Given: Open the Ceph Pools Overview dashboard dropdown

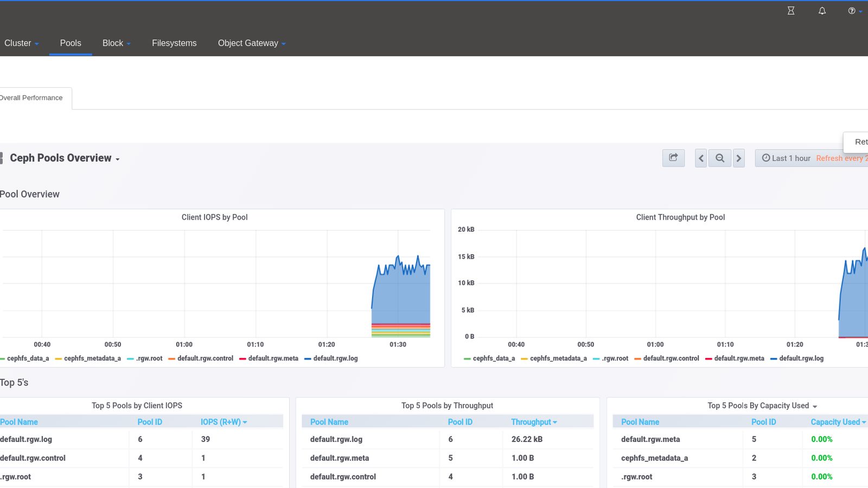Looking at the screenshot, I should [x=65, y=158].
